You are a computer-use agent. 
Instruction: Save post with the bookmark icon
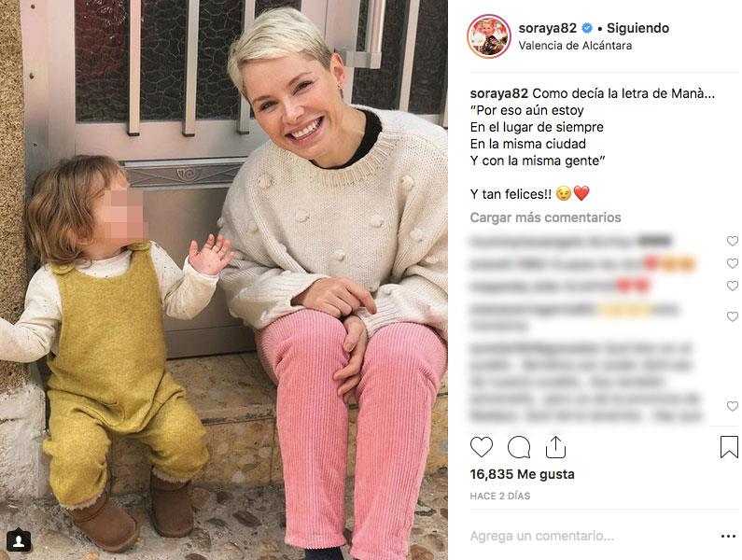click(729, 447)
